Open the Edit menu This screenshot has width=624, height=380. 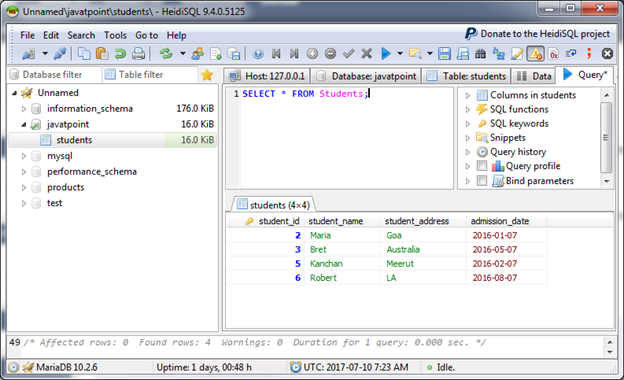click(51, 35)
